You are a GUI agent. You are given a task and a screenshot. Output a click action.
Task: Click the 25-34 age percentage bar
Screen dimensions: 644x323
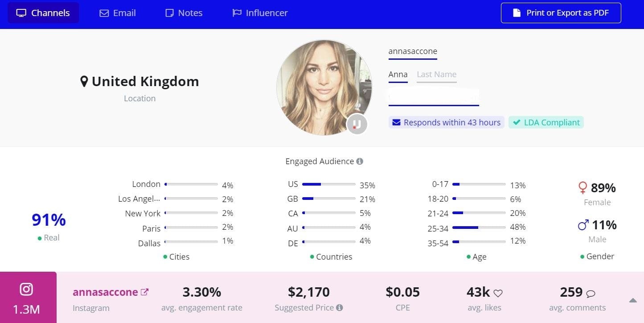point(479,227)
